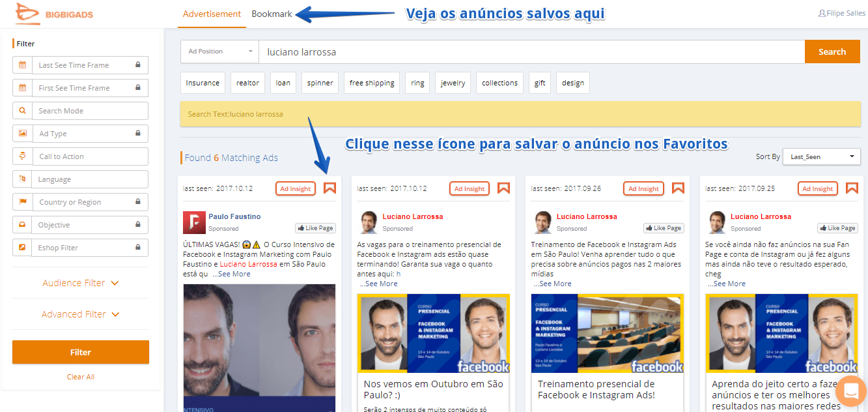Open the Call to Action selector

pos(90,156)
